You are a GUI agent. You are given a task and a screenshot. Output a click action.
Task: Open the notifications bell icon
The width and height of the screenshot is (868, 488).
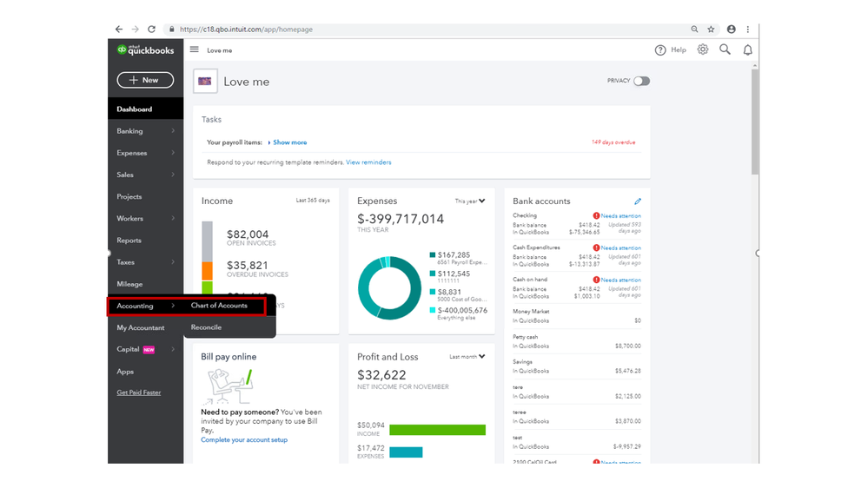[x=747, y=50]
